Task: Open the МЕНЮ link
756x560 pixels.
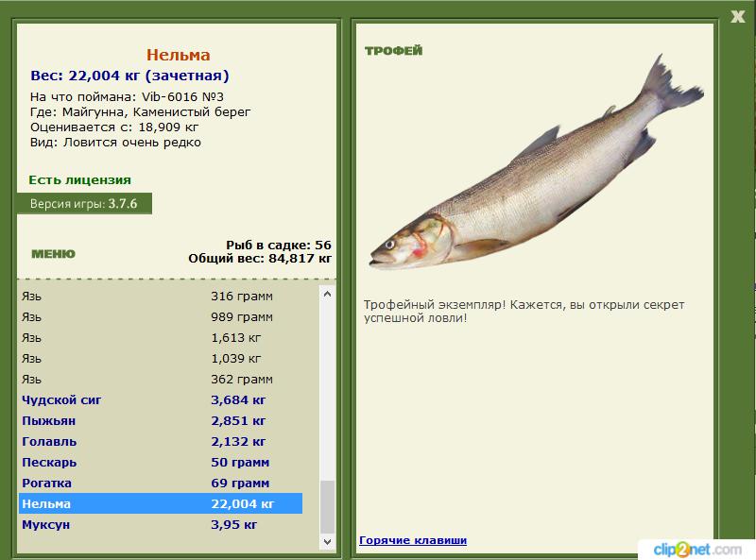Action: click(54, 254)
